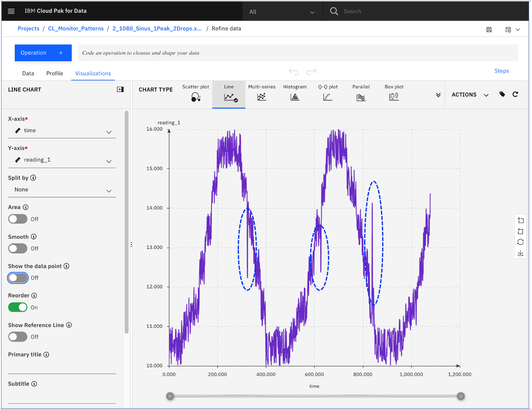The height and width of the screenshot is (410, 532).
Task: Click info icon beside Area
Action: pyautogui.click(x=25, y=207)
